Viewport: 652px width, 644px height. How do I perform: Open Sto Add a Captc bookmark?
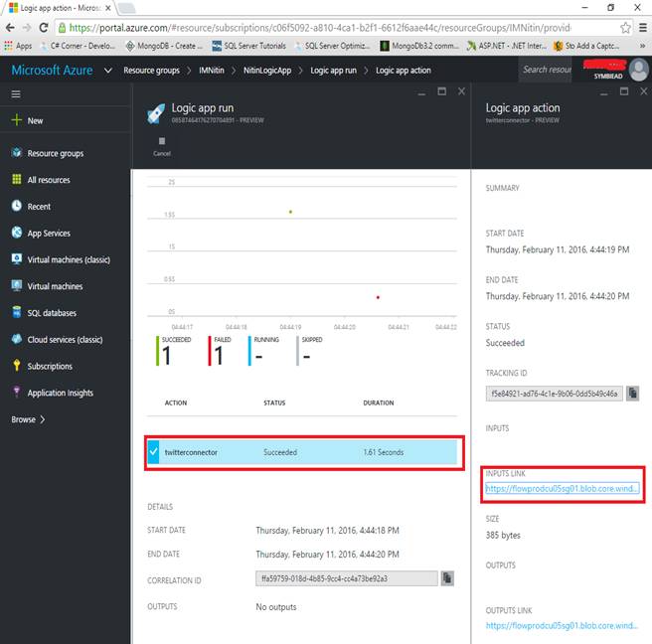click(586, 46)
